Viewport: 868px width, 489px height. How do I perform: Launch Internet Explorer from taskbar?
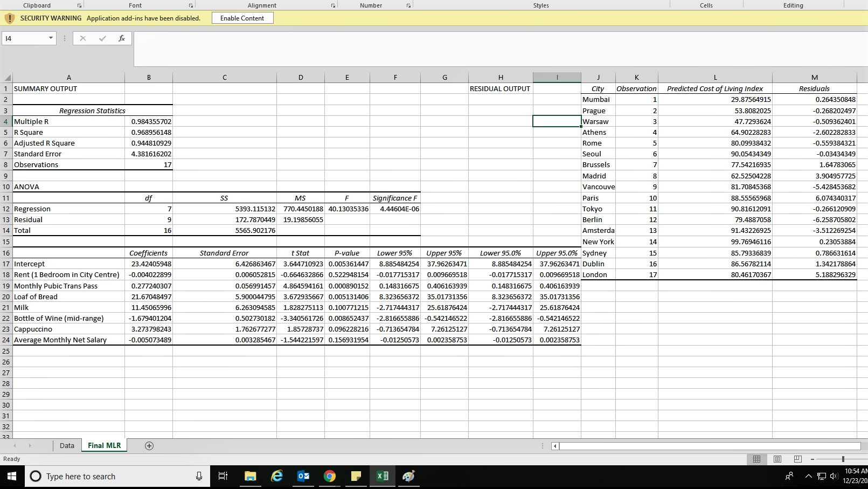click(x=277, y=476)
